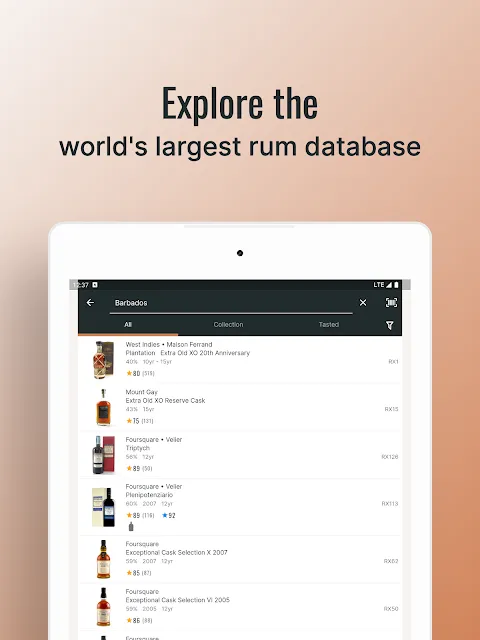
Task: Select the All tab
Action: coord(128,324)
